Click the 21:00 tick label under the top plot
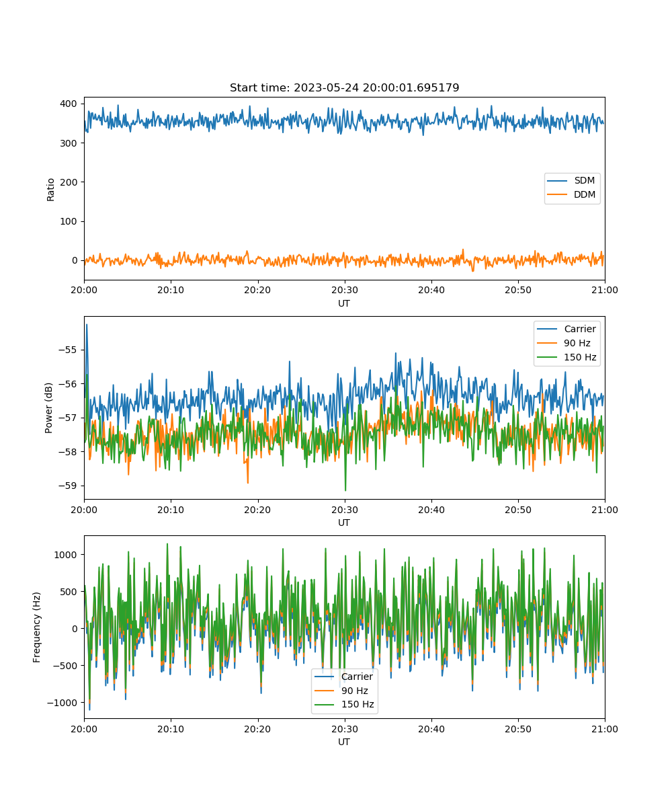Viewport: 672px width, 807px height. pos(605,290)
